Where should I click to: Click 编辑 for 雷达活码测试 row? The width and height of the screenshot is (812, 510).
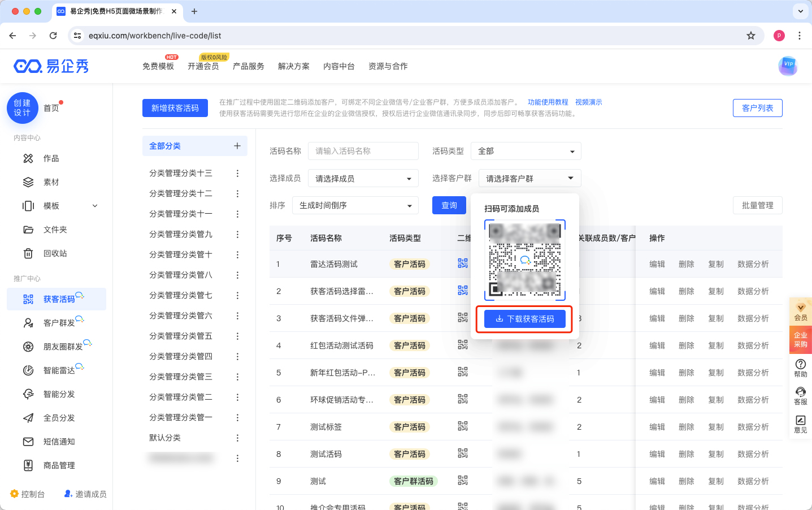coord(657,264)
